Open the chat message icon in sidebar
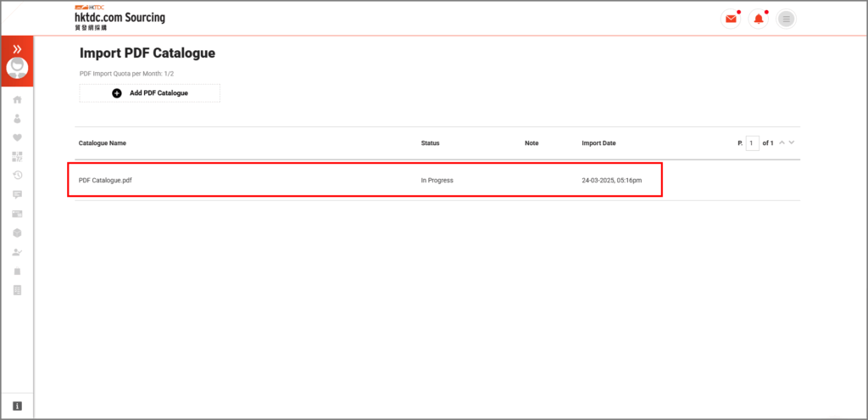This screenshot has height=420, width=868. coord(17,194)
